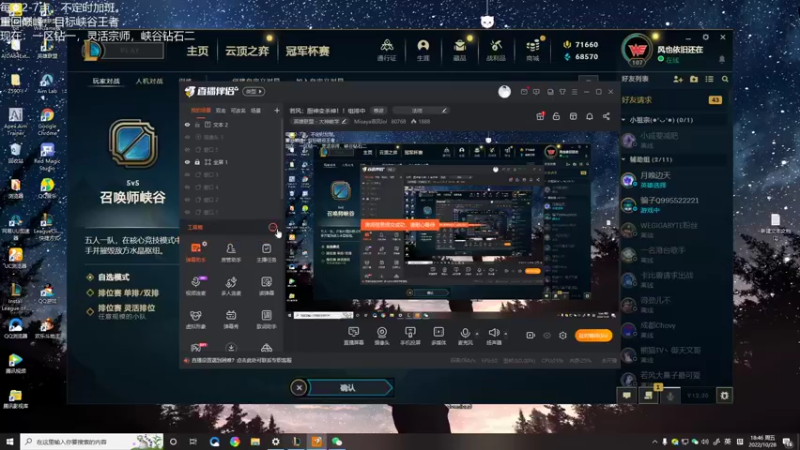The width and height of the screenshot is (800, 450).
Task: Open WeChat from Windows taskbar
Action: (x=337, y=442)
